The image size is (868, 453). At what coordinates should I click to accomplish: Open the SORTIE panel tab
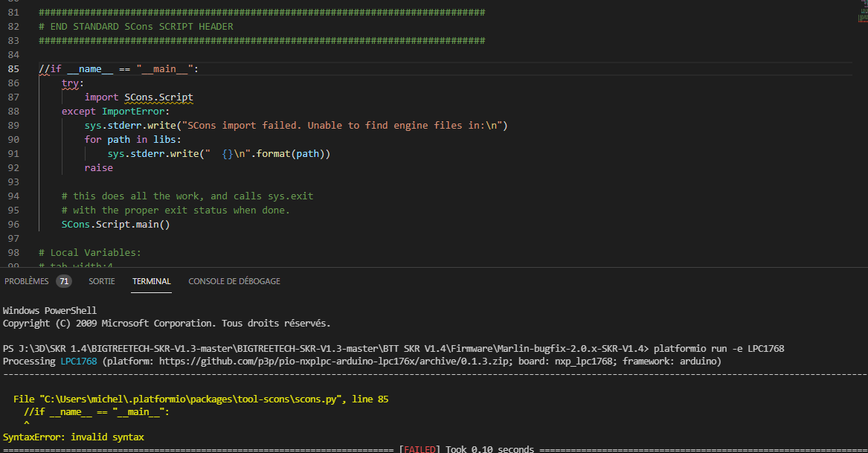pyautogui.click(x=102, y=281)
